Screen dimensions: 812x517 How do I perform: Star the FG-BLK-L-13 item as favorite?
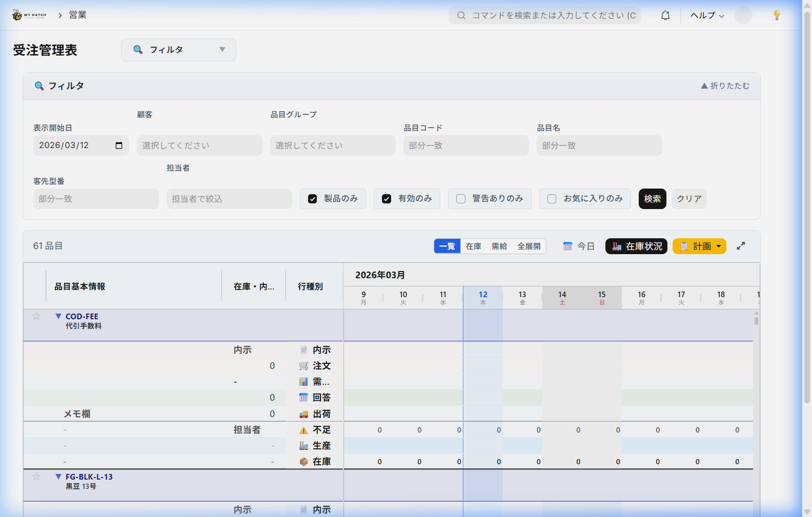pos(36,477)
